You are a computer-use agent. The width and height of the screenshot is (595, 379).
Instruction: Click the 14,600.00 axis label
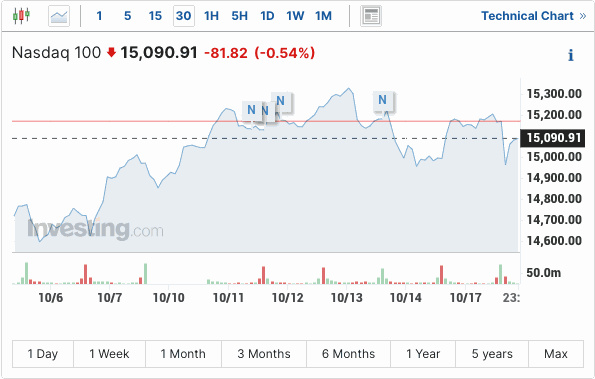pos(554,241)
